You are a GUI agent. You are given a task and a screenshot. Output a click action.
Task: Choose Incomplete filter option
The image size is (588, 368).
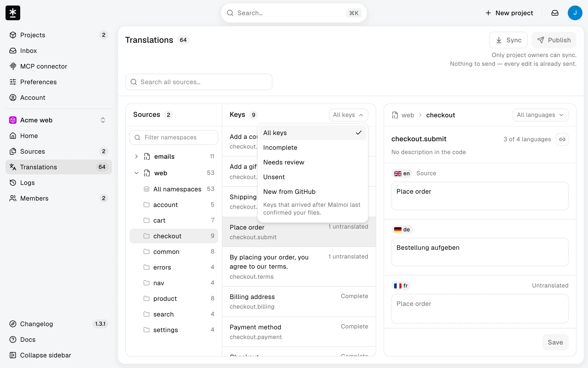click(312, 147)
